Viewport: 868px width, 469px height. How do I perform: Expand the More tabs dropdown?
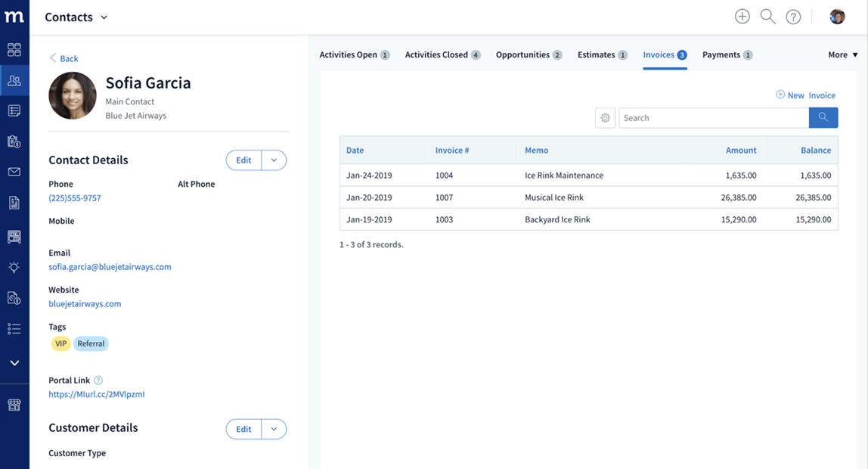click(843, 54)
